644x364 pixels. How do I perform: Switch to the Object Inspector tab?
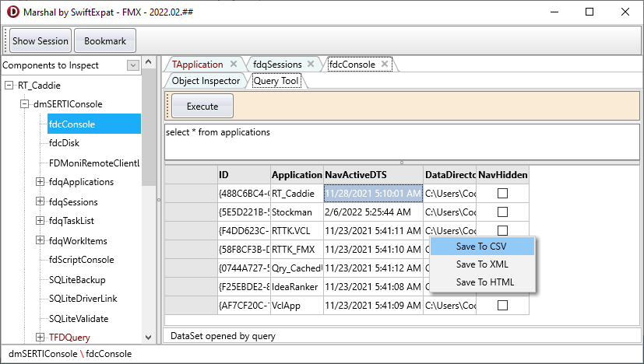(206, 80)
